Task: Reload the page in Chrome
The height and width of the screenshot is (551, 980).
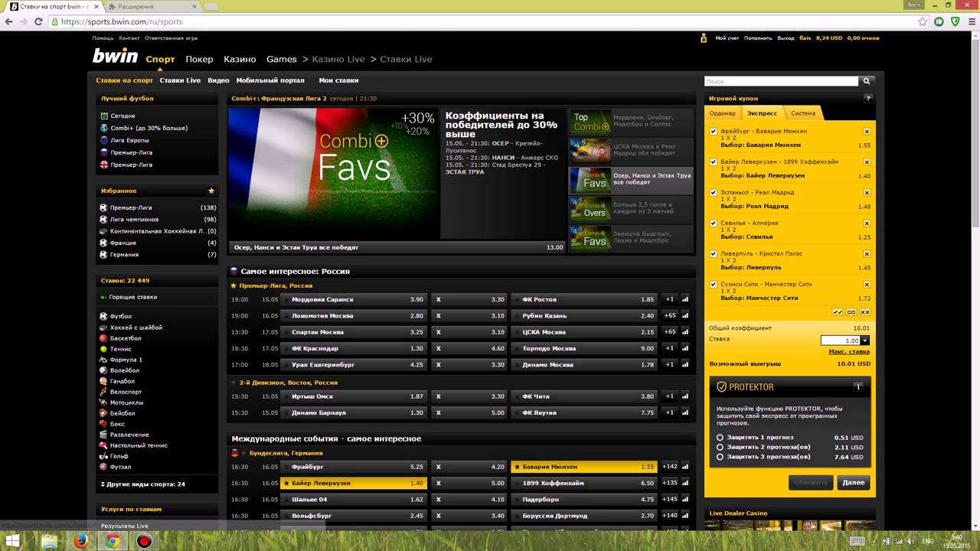Action: (x=38, y=21)
